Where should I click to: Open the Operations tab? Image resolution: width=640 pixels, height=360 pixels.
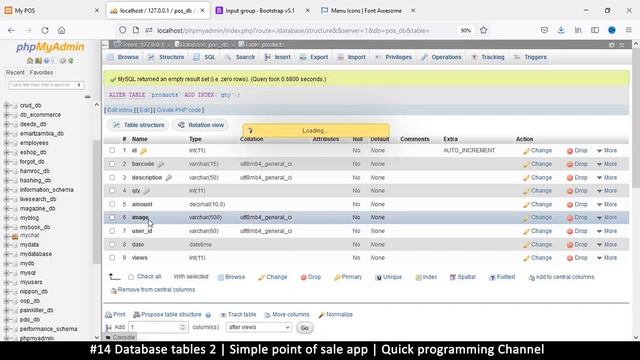coord(442,57)
